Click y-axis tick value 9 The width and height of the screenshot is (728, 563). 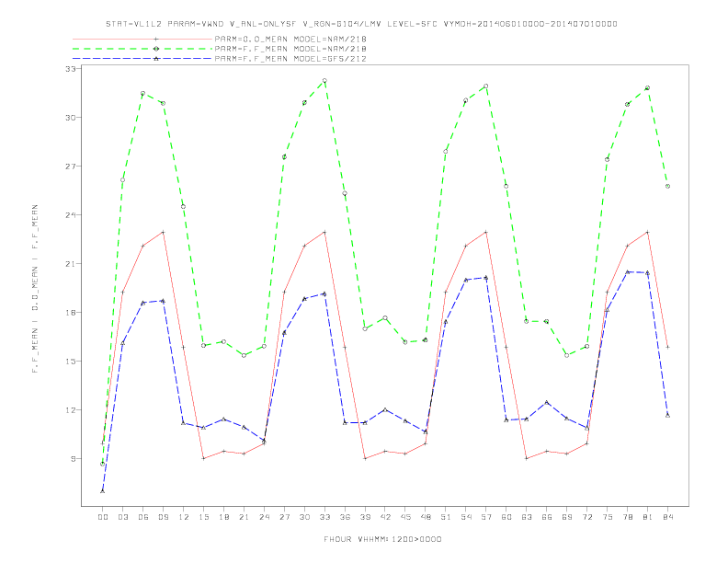pyautogui.click(x=73, y=459)
